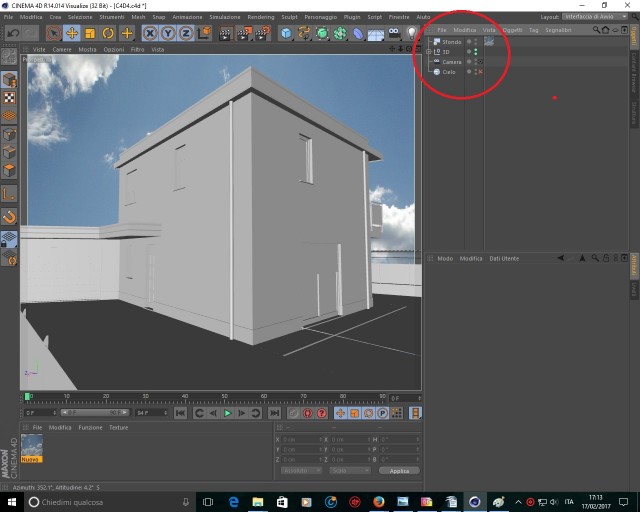Screen dimensions: 640x512
Task: Toggle the Y axis lock
Action: tap(168, 33)
